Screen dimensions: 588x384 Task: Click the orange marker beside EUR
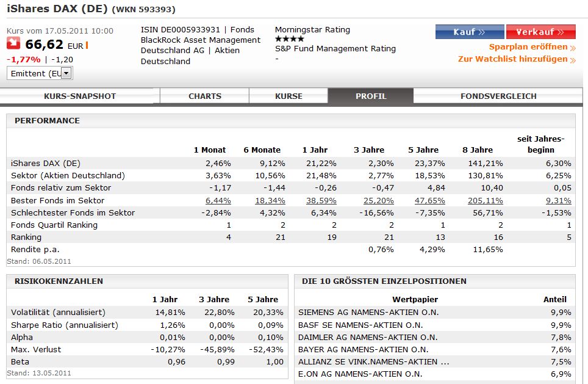point(87,45)
